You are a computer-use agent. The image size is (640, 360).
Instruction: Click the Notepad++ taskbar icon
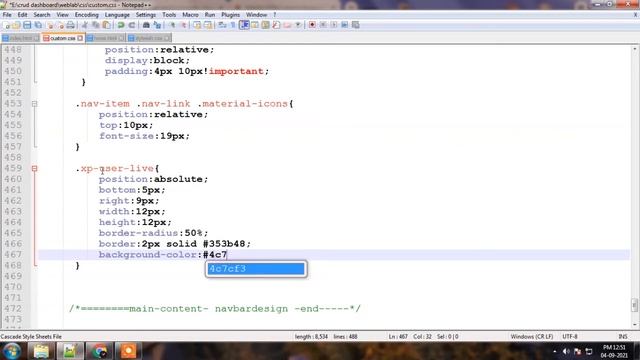(70, 351)
